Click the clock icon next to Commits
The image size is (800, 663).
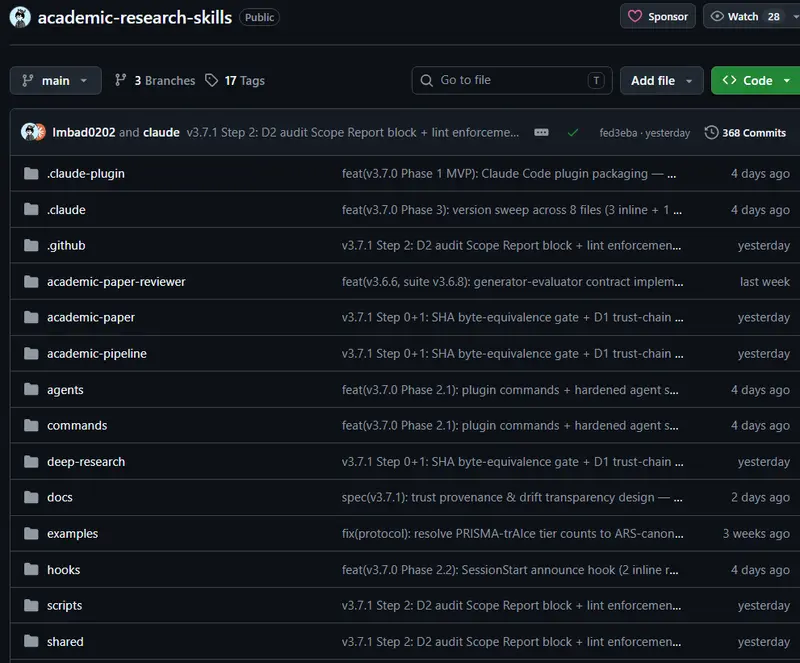(711, 133)
